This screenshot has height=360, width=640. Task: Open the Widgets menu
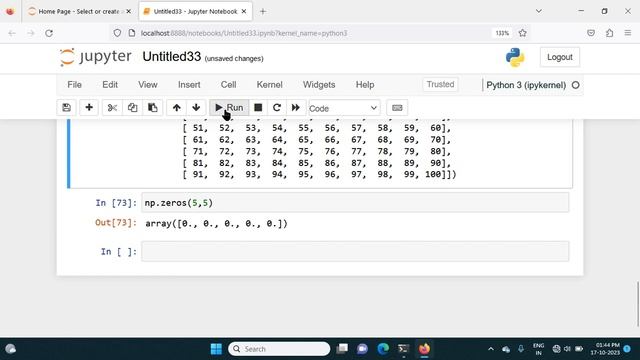pos(319,85)
